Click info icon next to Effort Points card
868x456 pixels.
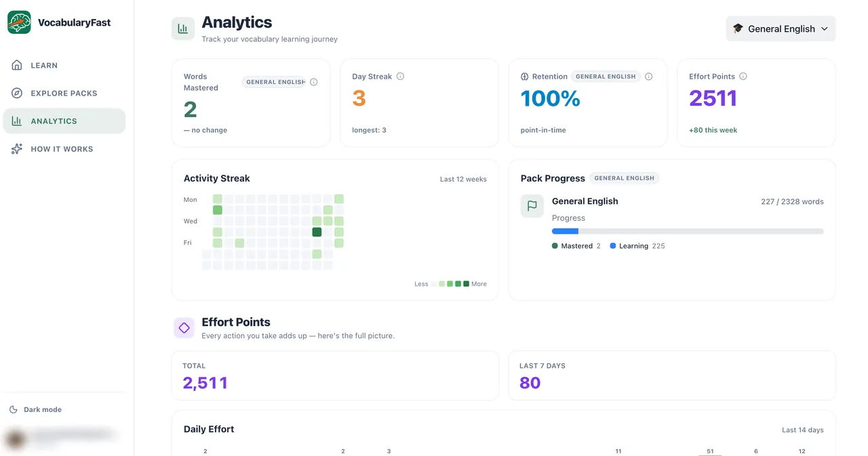(743, 77)
